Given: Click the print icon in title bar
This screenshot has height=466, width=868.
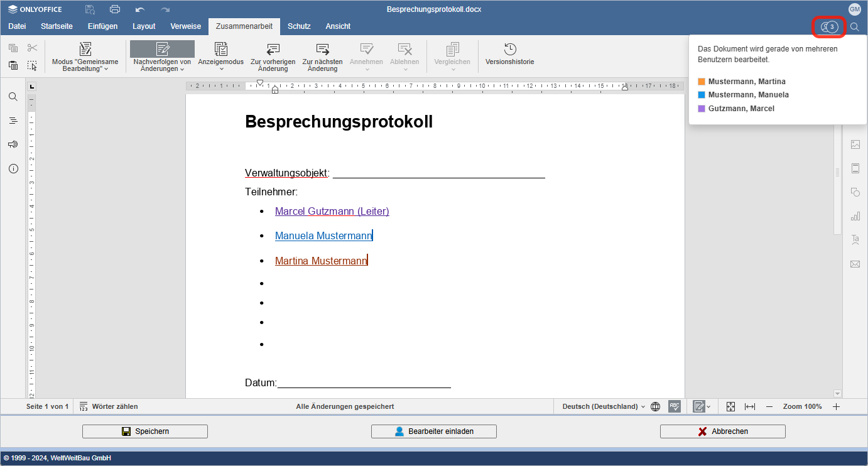Looking at the screenshot, I should tap(115, 9).
